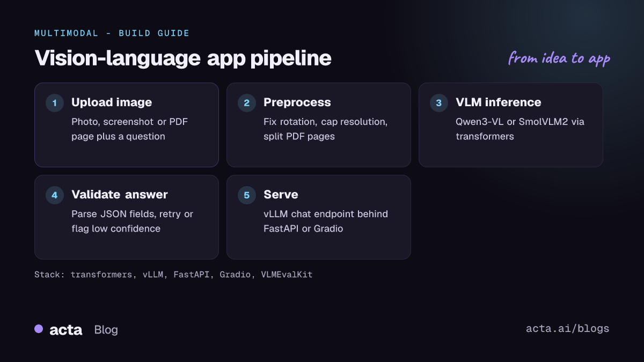The image size is (644, 362).
Task: Click the purple acta logo dot
Action: pyautogui.click(x=39, y=329)
